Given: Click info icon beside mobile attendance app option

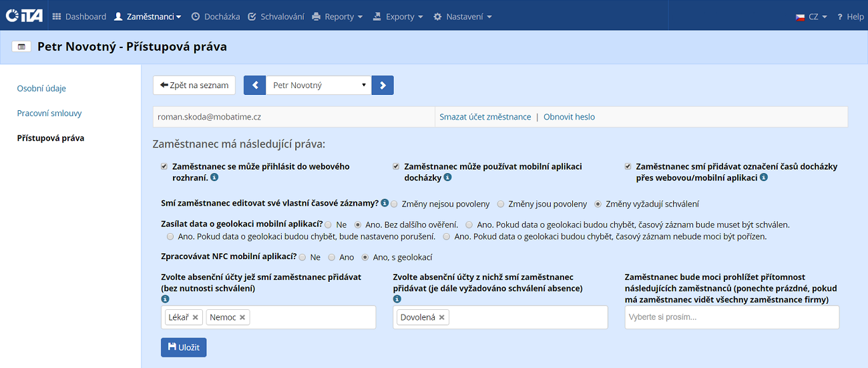Looking at the screenshot, I should 447,178.
